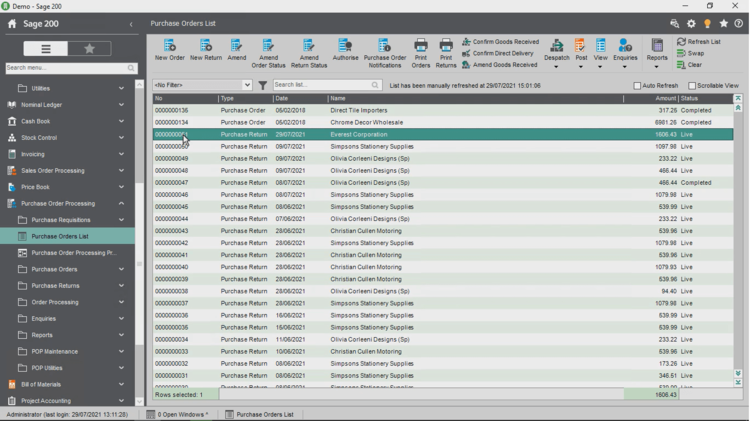This screenshot has width=750, height=421.
Task: Click the Swap button
Action: pos(690,53)
